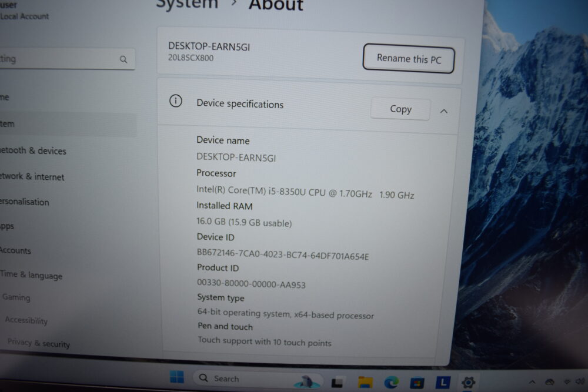Click the Product ID label
Image resolution: width=588 pixels, height=392 pixels.
(x=218, y=267)
